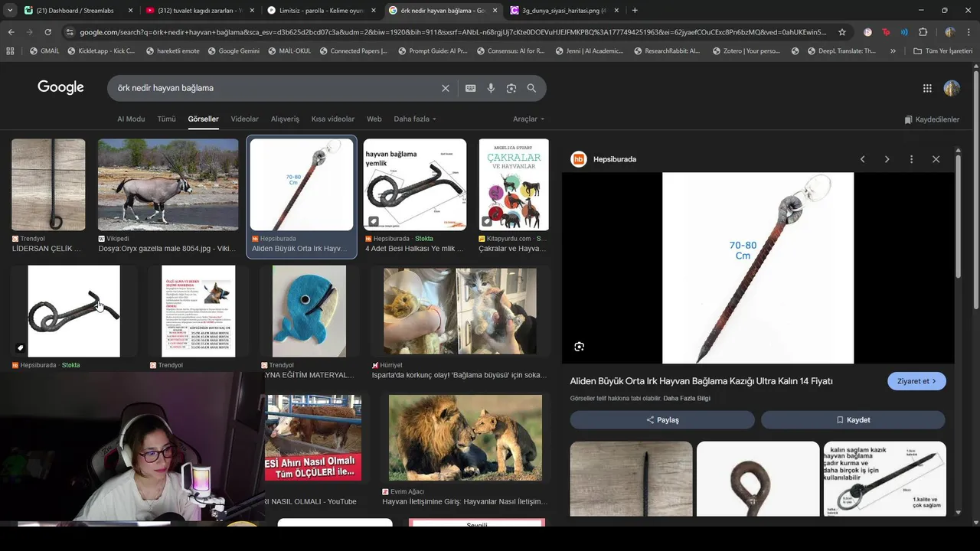Clear the Google search text
This screenshot has height=551, width=980.
(x=446, y=88)
